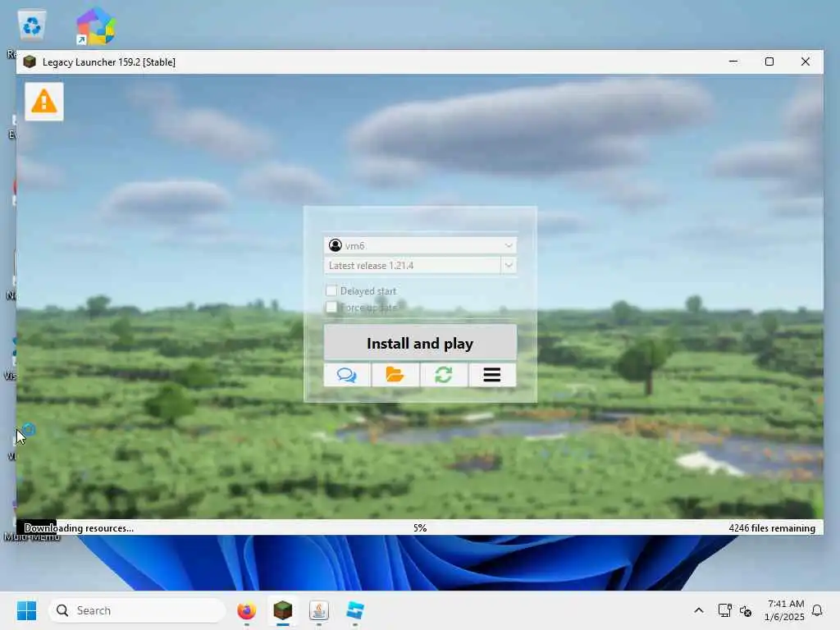Enable the Delayed start checkbox
This screenshot has width=840, height=630.
click(x=331, y=290)
